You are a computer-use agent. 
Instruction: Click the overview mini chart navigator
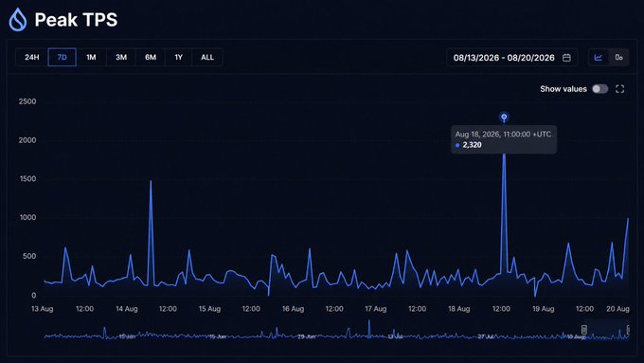337,331
